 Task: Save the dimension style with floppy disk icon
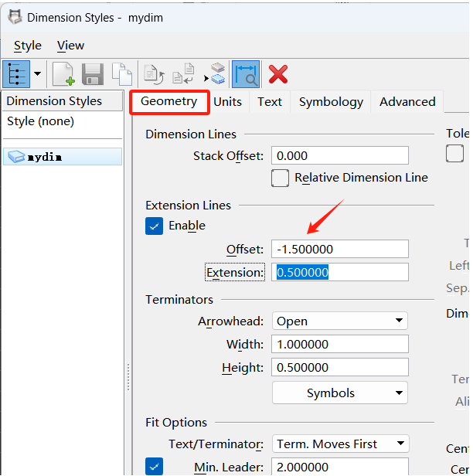93,74
